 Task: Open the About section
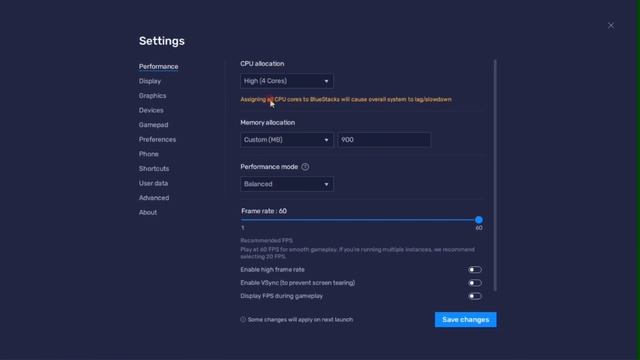click(x=148, y=213)
